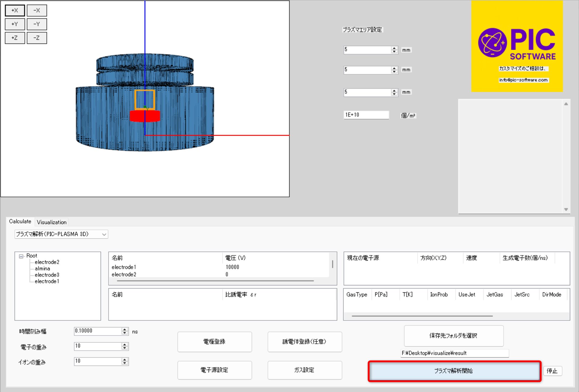Click the +Z view button

pyautogui.click(x=15, y=38)
